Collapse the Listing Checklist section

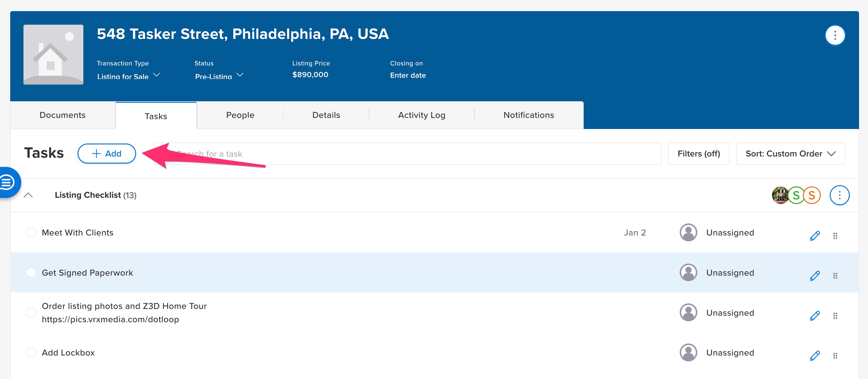[x=28, y=195]
